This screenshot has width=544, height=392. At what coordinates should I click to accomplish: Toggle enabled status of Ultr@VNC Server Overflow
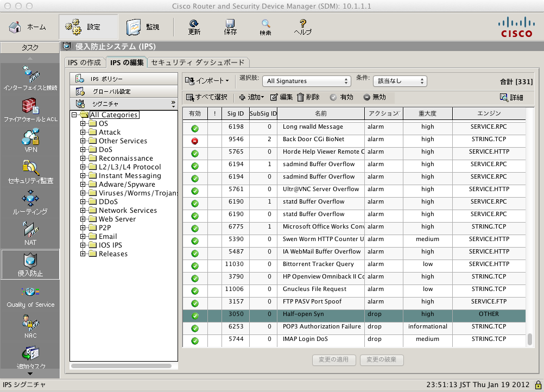pyautogui.click(x=195, y=191)
